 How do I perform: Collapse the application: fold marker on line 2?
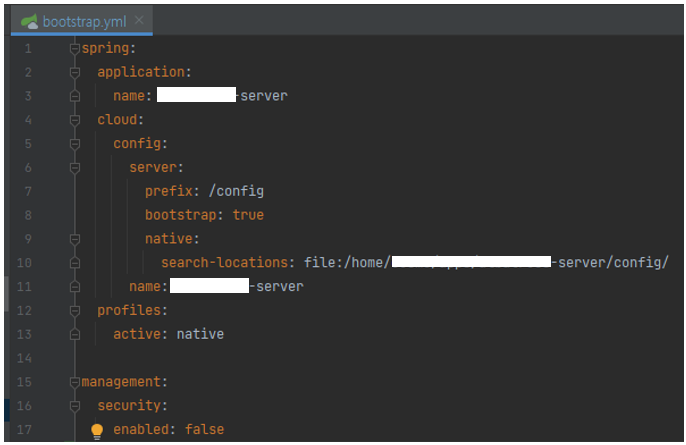click(75, 72)
